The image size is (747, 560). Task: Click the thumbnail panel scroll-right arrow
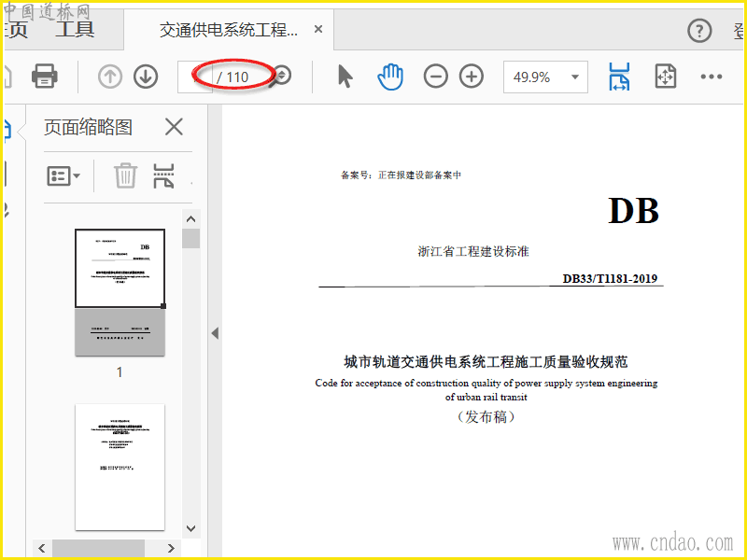(171, 548)
